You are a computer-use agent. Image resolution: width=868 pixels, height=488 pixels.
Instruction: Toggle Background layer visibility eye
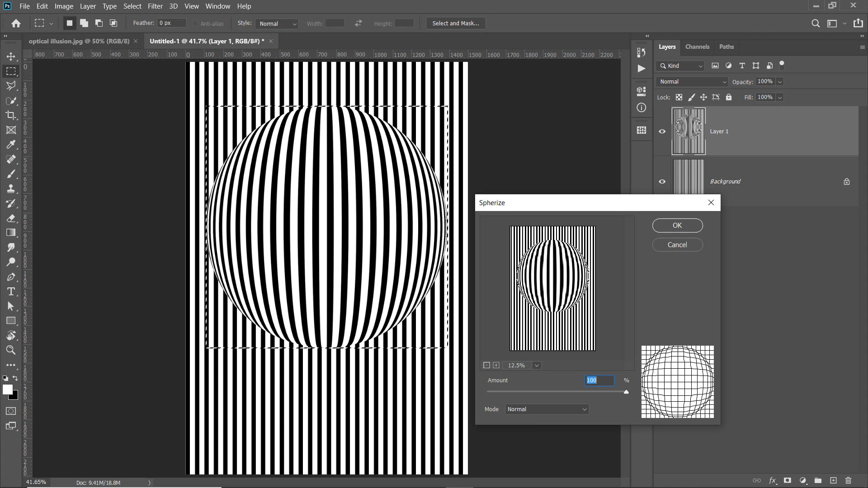pos(662,182)
